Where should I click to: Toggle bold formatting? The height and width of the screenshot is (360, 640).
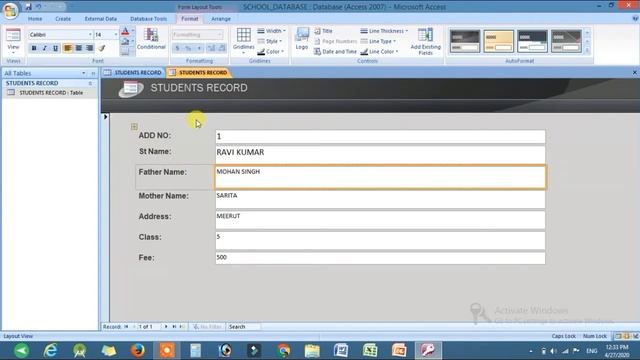(34, 48)
